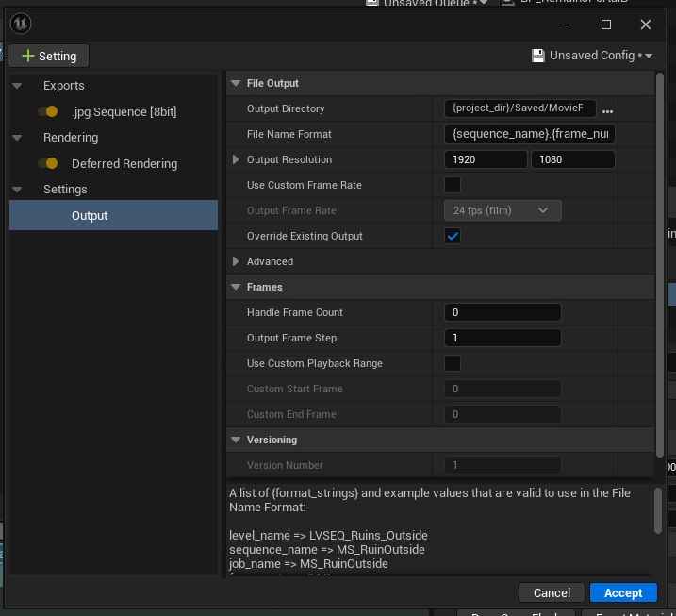
Task: Click the Output Directory text field
Action: pos(519,108)
